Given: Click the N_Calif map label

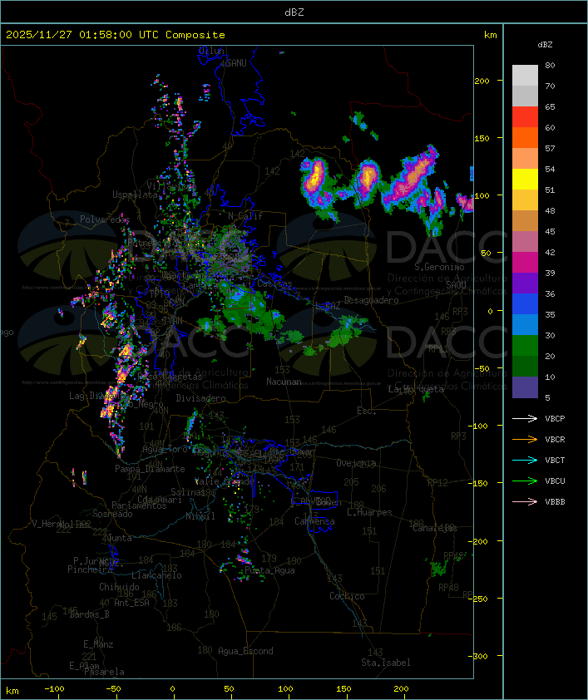Looking at the screenshot, I should point(245,216).
